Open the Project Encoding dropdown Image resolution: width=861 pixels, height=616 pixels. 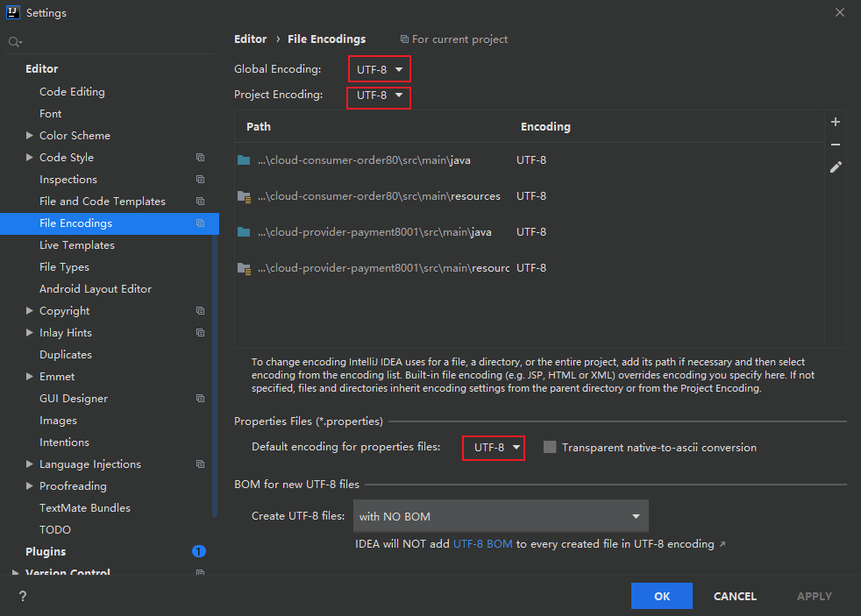point(379,96)
